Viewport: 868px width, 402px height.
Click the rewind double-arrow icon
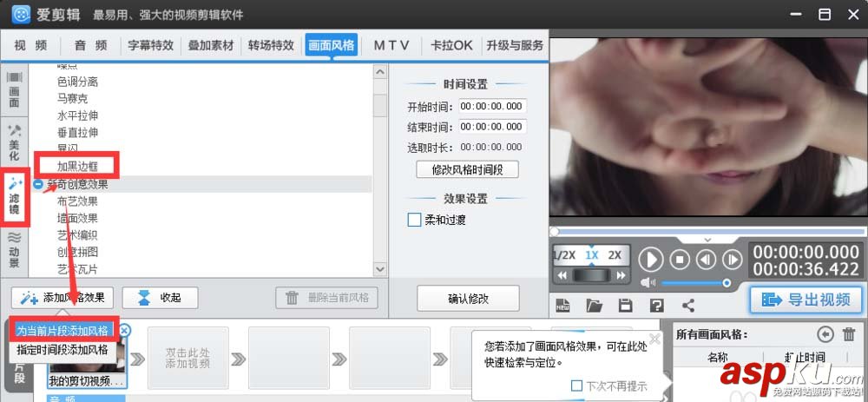coord(562,275)
